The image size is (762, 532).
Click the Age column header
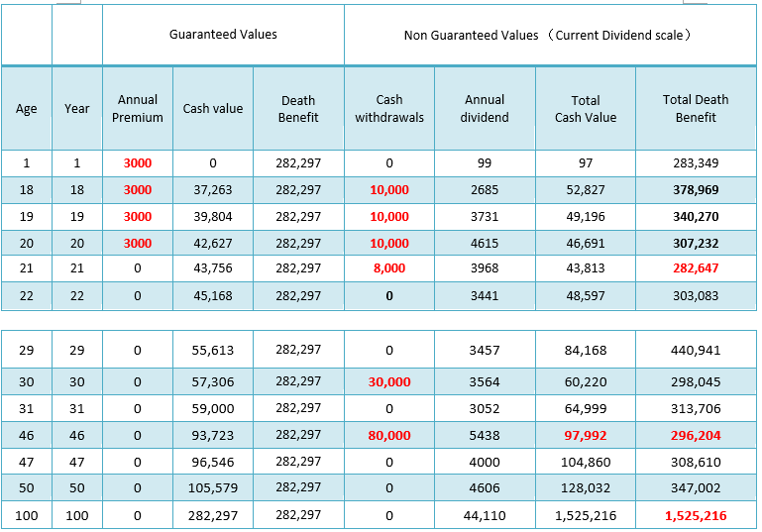(26, 108)
